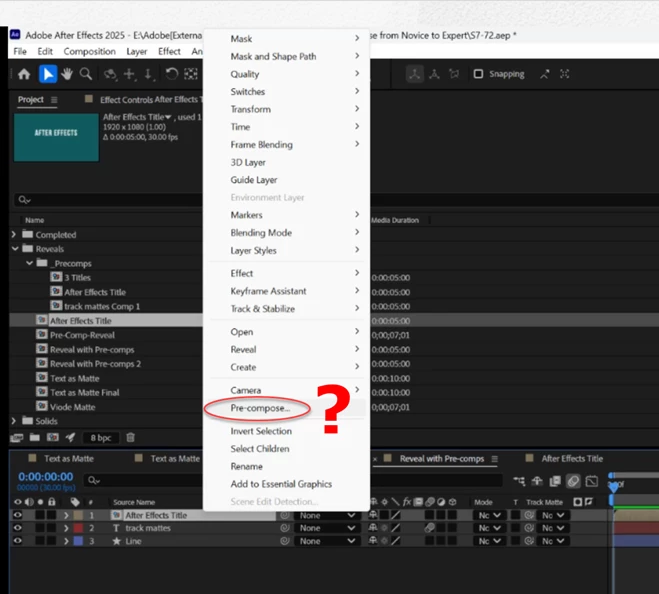659x594 pixels.
Task: Choose the View Axis mode icon
Action: tap(454, 74)
